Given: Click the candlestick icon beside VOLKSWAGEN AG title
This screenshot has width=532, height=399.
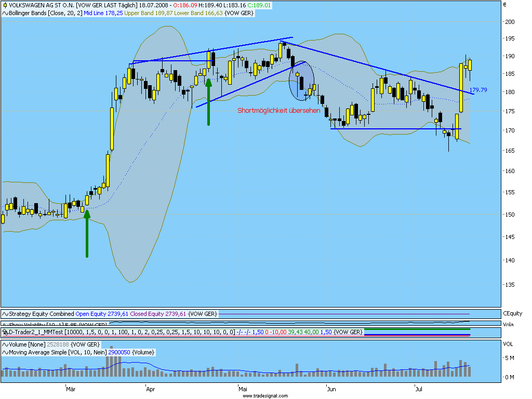Looking at the screenshot, I should [5, 5].
